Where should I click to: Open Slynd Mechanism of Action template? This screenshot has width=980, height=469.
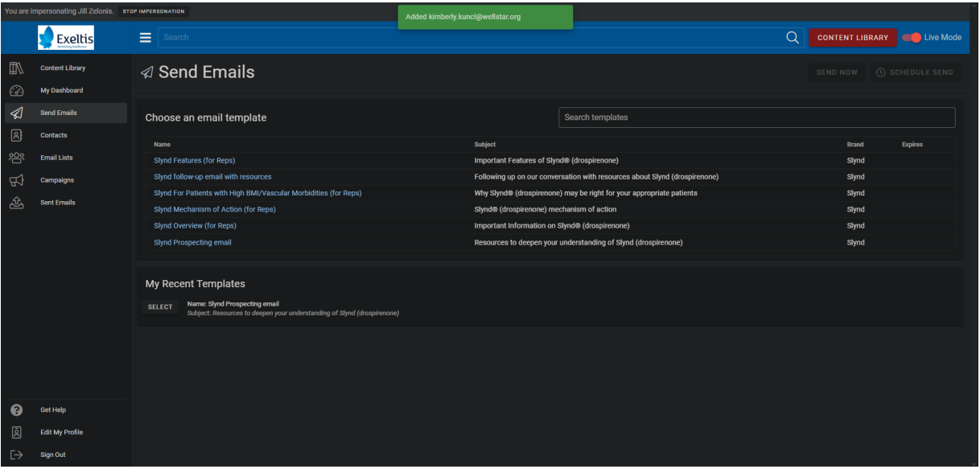click(x=215, y=209)
